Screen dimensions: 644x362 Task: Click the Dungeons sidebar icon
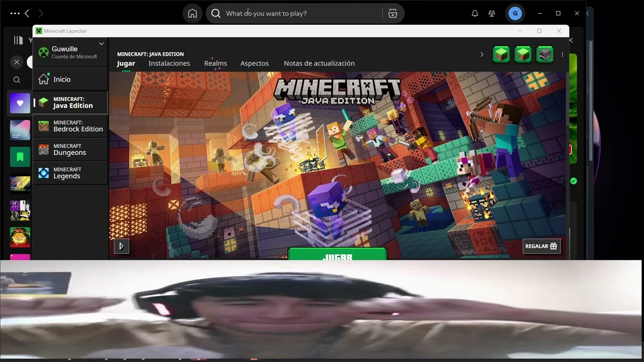[44, 149]
